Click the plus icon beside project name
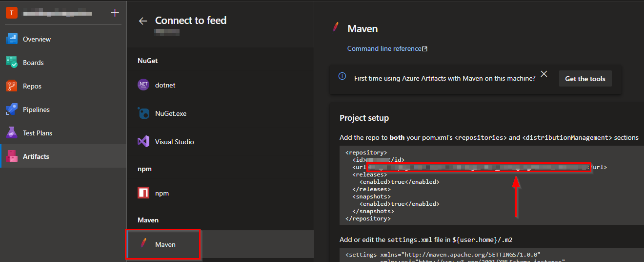The height and width of the screenshot is (262, 644). point(115,13)
